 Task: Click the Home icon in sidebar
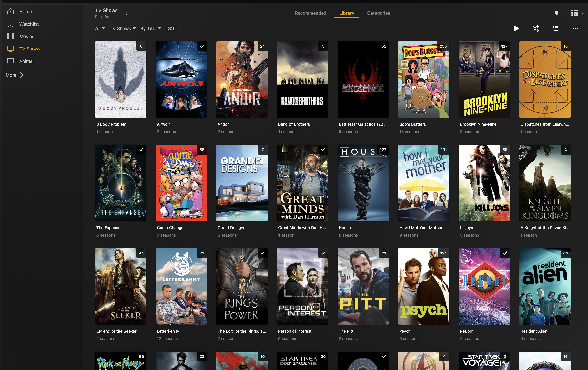click(11, 11)
